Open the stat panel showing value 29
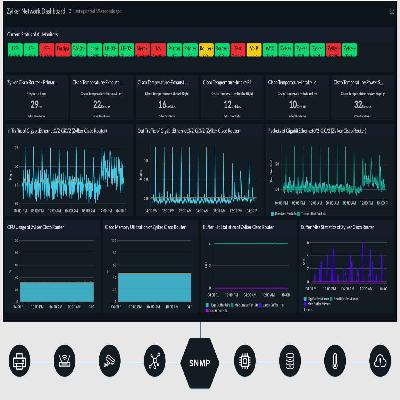400x400 pixels. [x=36, y=99]
